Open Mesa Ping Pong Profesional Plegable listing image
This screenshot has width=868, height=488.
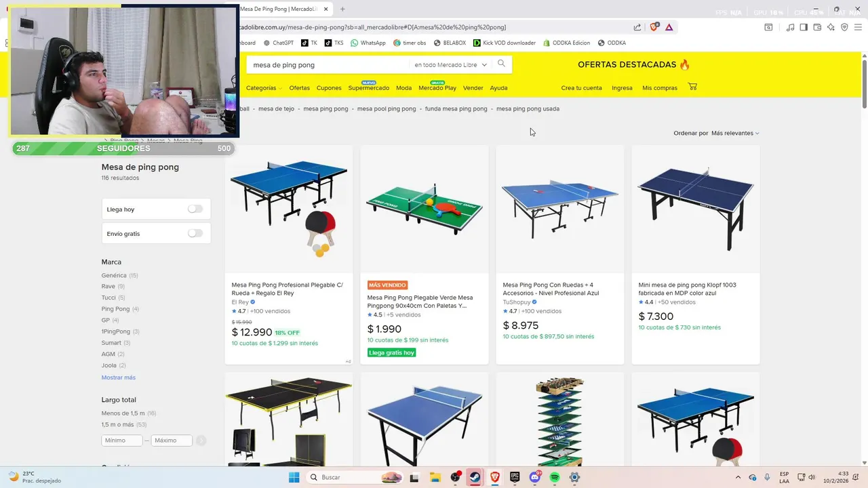289,209
